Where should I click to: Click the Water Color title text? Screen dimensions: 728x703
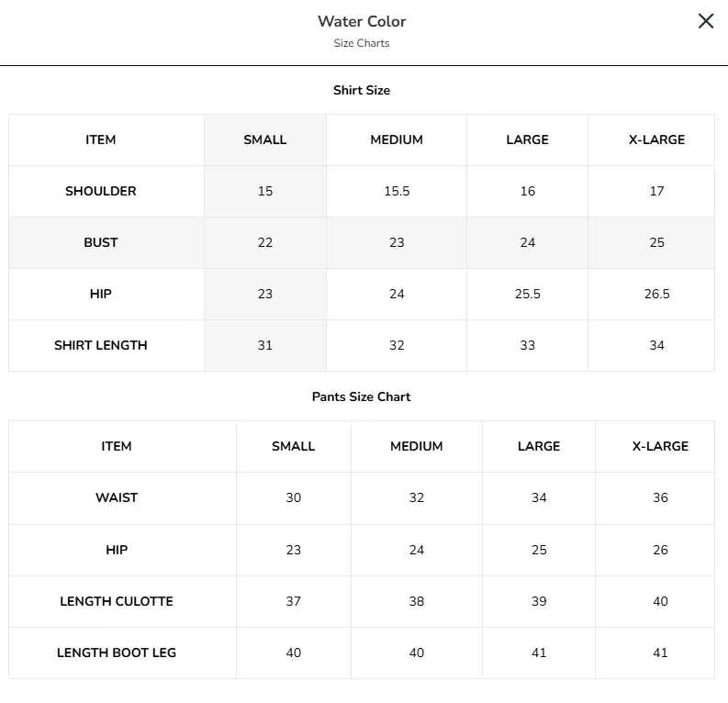tap(362, 21)
